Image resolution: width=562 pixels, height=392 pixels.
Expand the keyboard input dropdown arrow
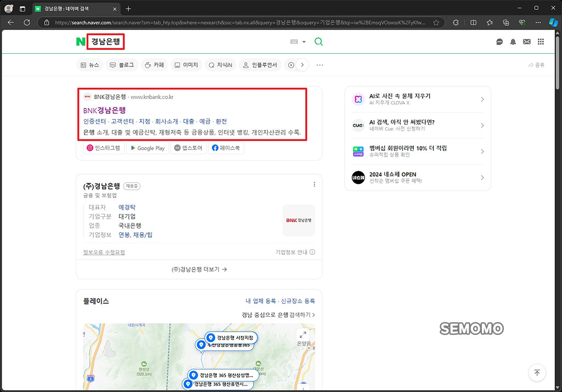pyautogui.click(x=304, y=42)
